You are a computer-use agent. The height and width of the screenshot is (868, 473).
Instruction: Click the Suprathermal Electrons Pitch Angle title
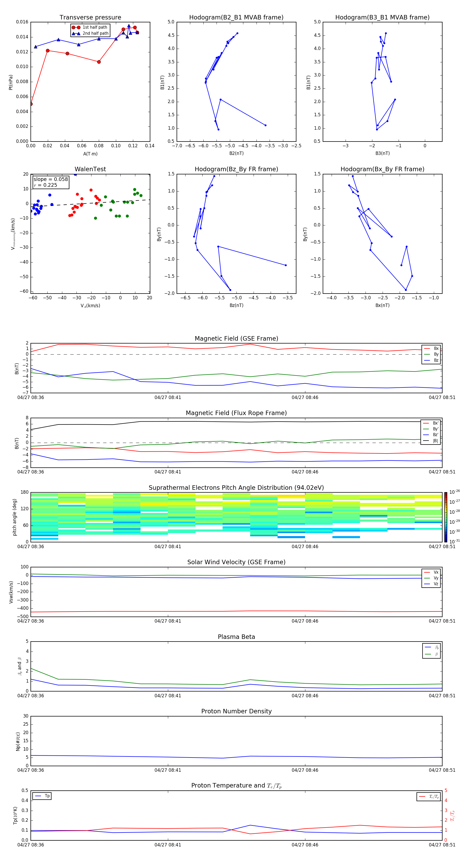click(236, 488)
